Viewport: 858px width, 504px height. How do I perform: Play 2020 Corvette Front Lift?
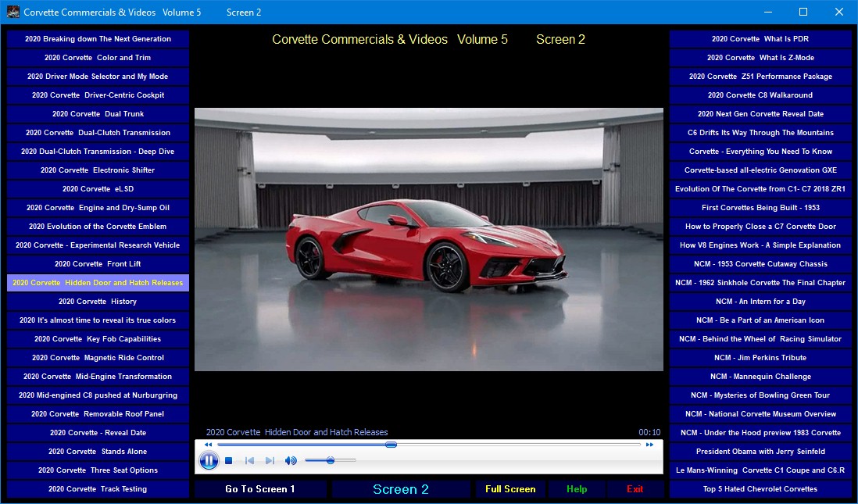(98, 264)
